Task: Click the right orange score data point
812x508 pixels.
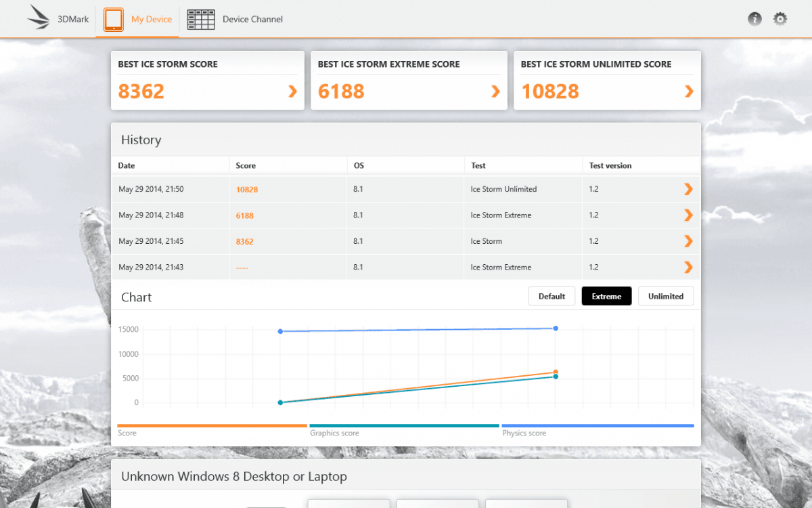Action: (556, 372)
